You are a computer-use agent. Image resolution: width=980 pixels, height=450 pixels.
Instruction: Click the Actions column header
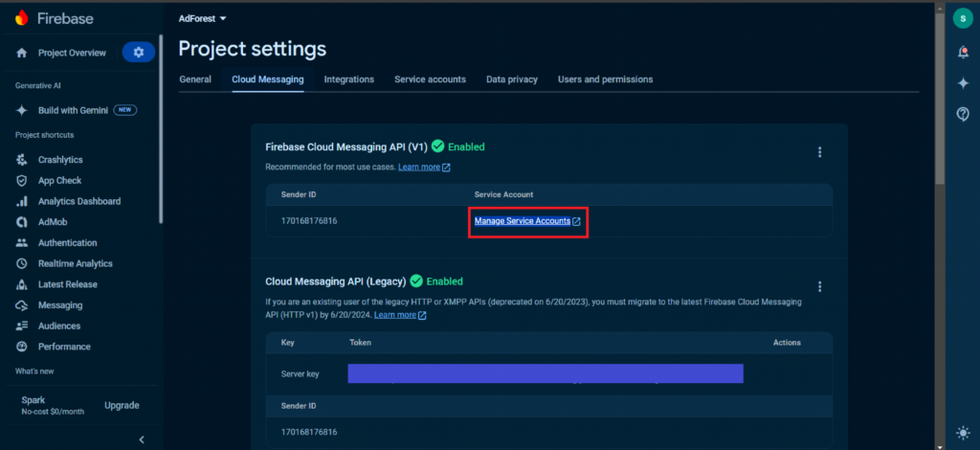pos(787,343)
